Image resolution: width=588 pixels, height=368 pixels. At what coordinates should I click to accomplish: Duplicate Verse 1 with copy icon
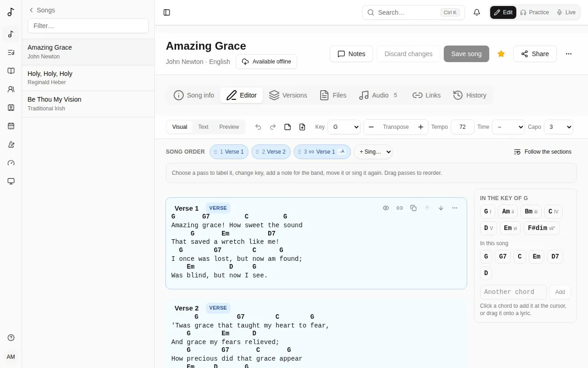413,208
